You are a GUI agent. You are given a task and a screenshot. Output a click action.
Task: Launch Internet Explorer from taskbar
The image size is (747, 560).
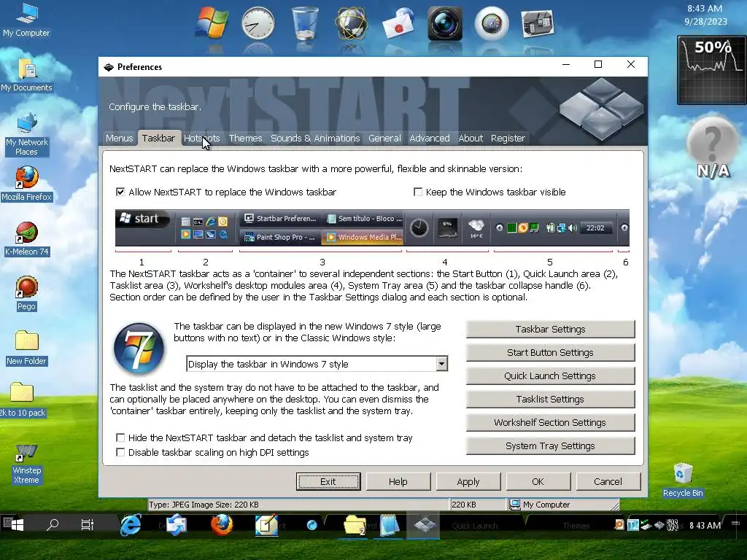pos(131,525)
